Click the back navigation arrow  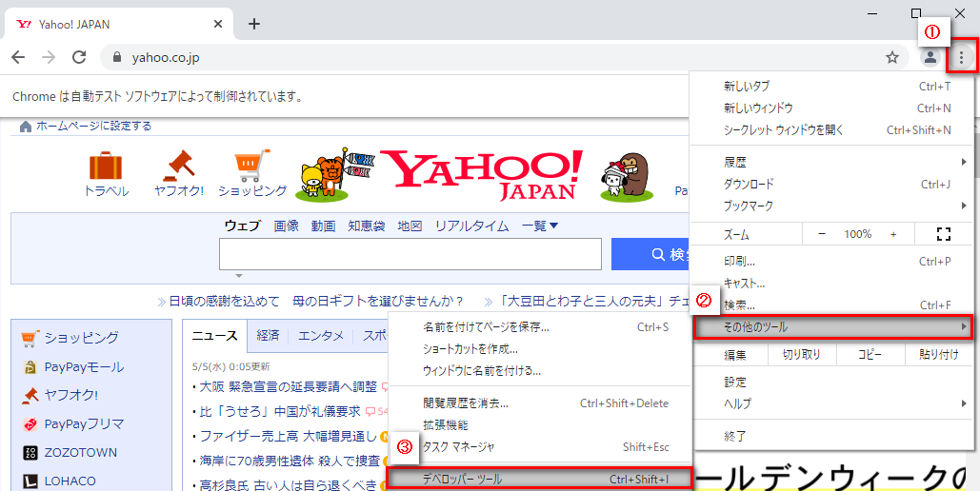(x=18, y=58)
